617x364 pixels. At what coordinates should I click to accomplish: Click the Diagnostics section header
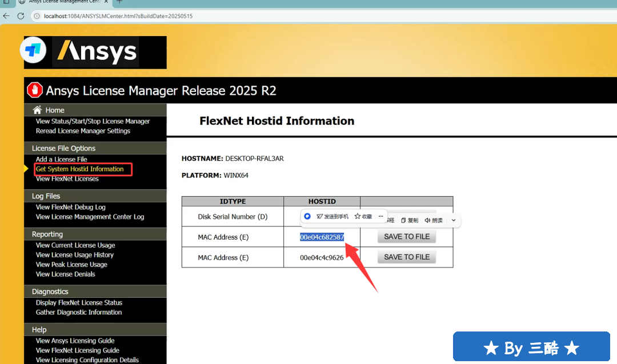click(x=50, y=292)
